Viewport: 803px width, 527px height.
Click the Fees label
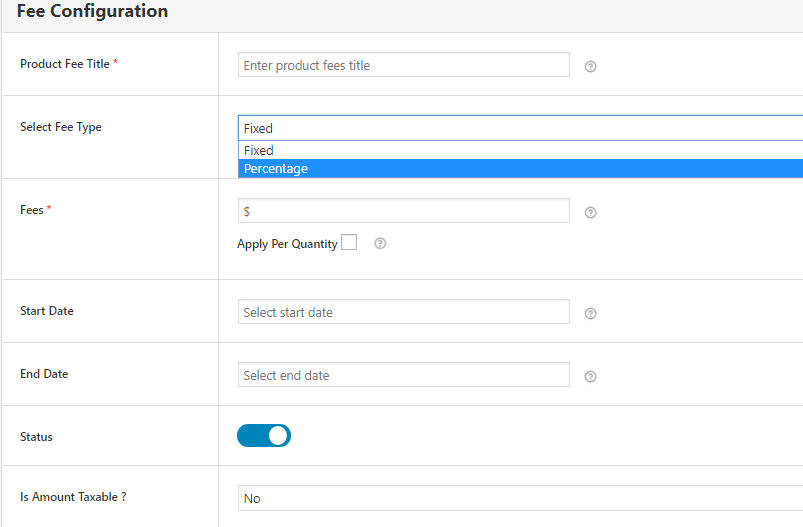pos(32,210)
